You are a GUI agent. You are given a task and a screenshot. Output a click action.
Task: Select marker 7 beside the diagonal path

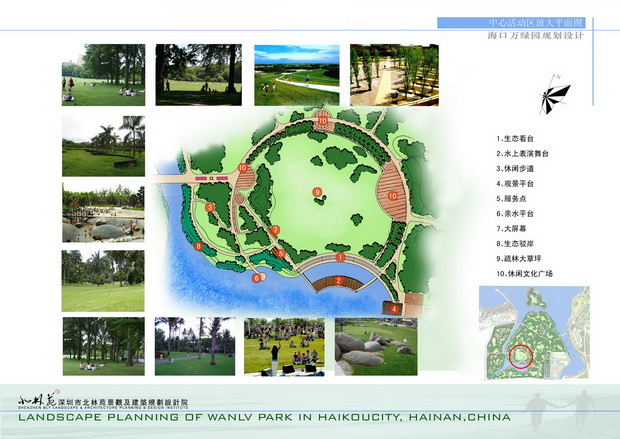pyautogui.click(x=275, y=231)
